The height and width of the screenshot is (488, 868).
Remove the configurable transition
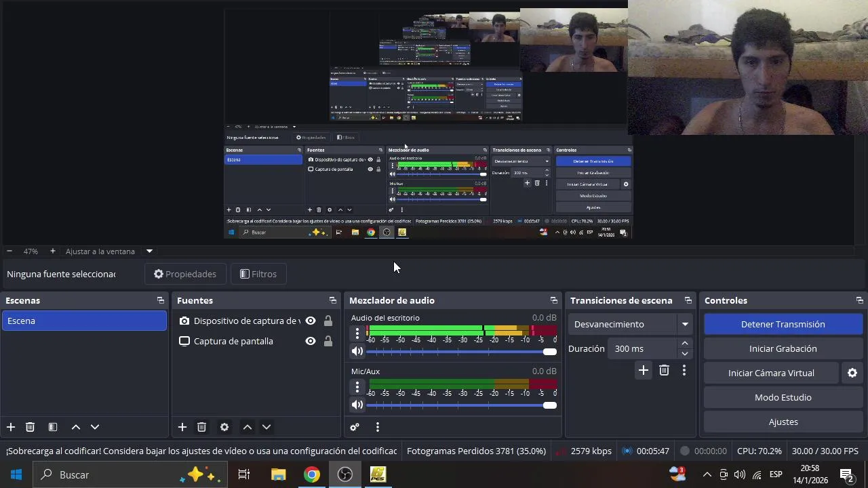point(664,370)
